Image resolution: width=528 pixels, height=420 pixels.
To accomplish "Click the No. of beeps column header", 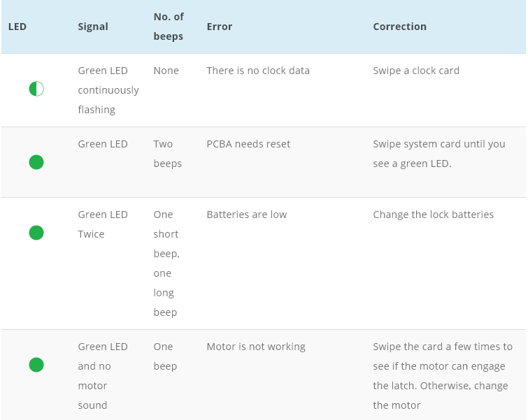I will 169,27.
